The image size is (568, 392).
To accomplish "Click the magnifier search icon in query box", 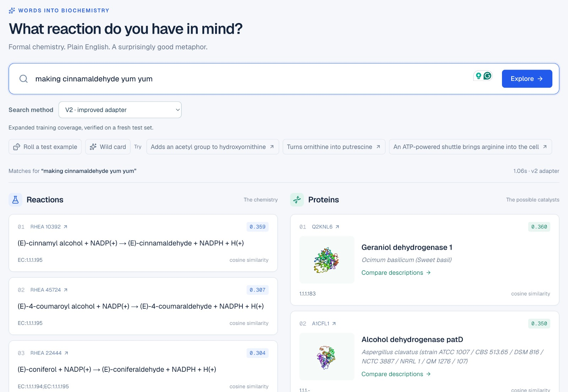I will click(x=23, y=79).
